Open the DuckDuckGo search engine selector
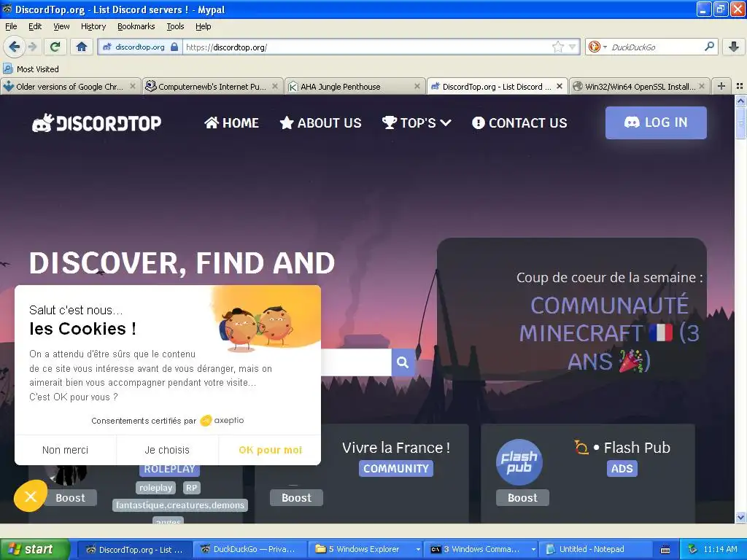Image resolution: width=747 pixels, height=560 pixels. pos(597,47)
